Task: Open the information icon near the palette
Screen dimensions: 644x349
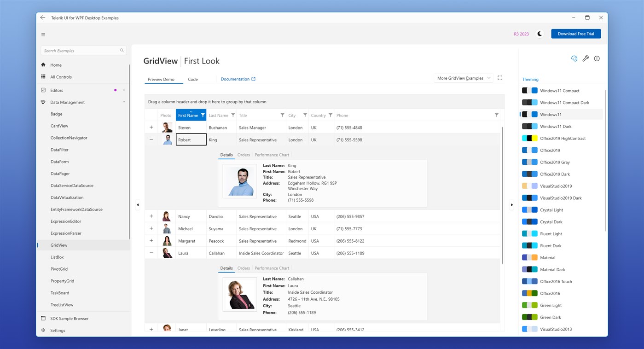Action: pos(597,58)
